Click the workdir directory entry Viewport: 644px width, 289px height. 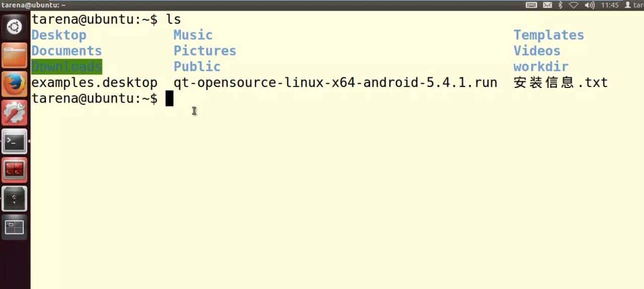click(541, 67)
